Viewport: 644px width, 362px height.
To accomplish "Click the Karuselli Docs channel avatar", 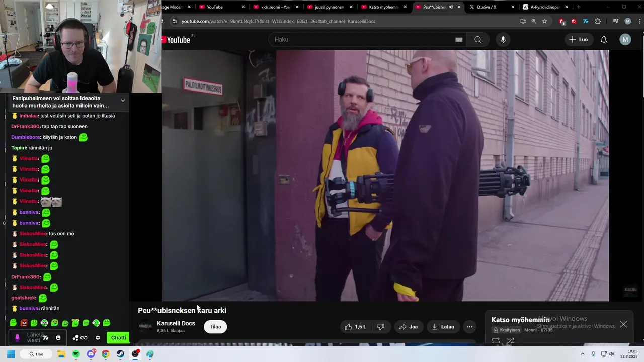I will (145, 327).
